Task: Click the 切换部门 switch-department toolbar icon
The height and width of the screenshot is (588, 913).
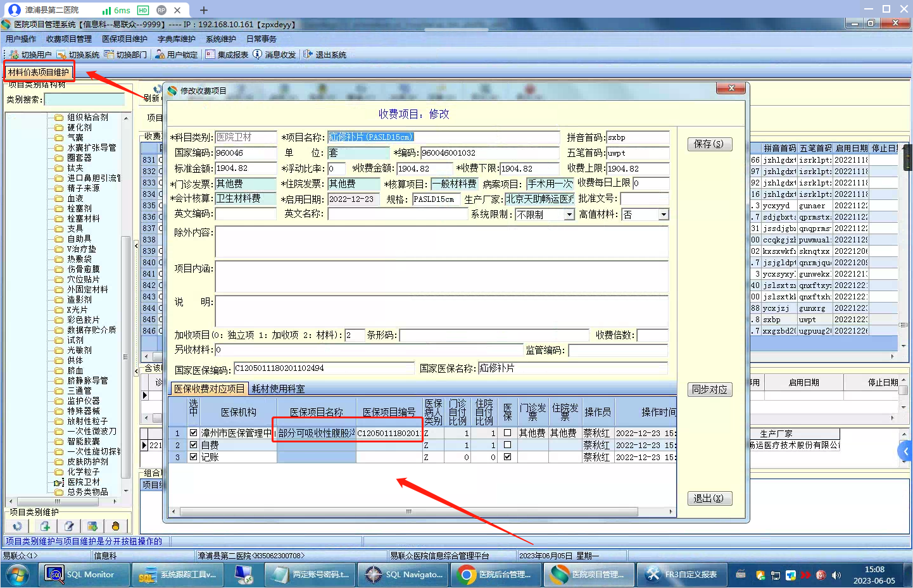Action: (x=109, y=54)
